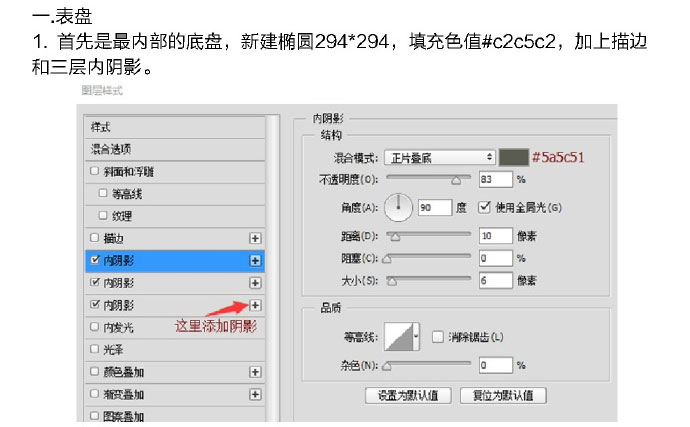Screen dimensions: 690x427
Task: Enable the 斜面和浮雕 checkbox
Action: [x=94, y=171]
